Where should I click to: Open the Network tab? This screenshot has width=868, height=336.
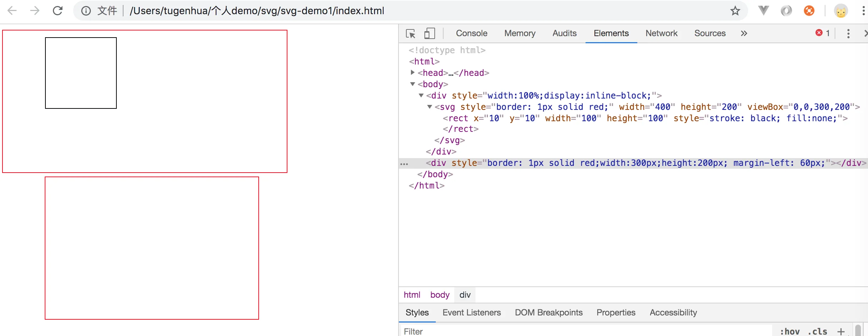click(x=661, y=33)
